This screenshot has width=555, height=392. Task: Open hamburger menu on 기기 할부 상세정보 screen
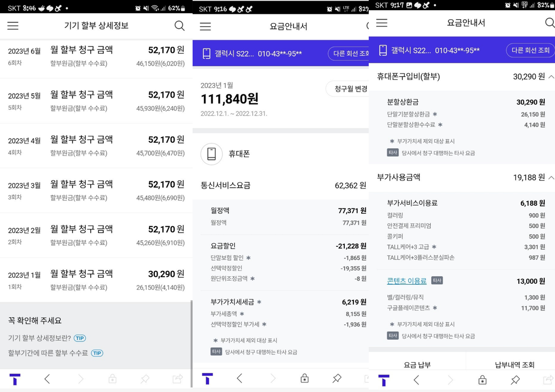(x=13, y=26)
